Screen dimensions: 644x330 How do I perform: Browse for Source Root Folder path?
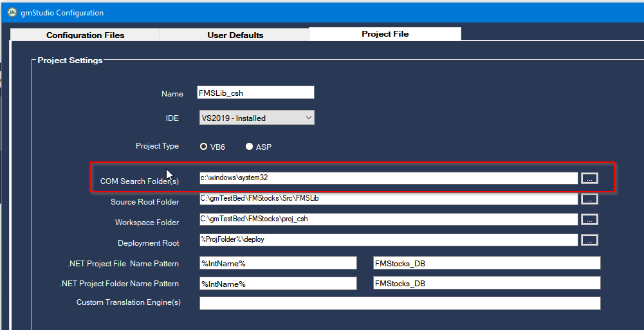point(589,199)
